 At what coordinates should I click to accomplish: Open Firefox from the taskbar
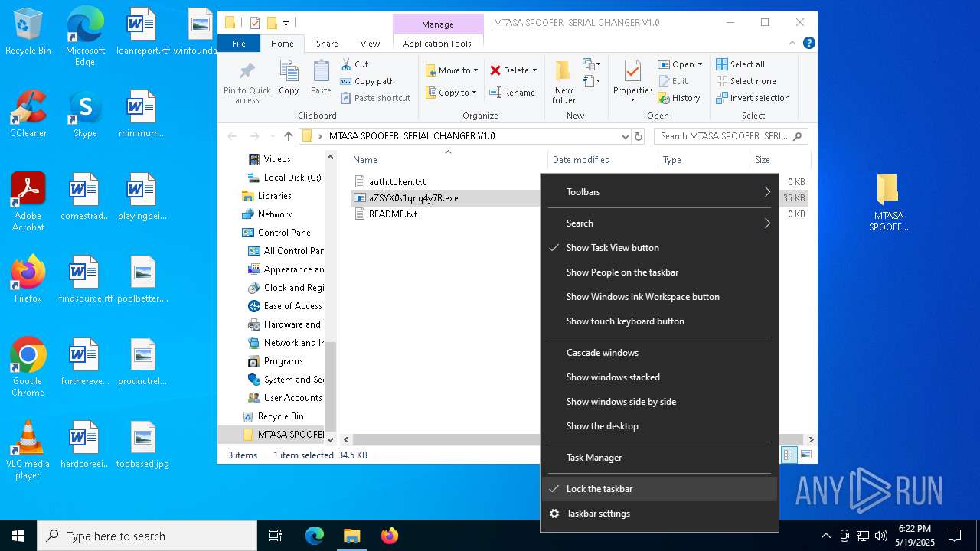[x=390, y=536]
